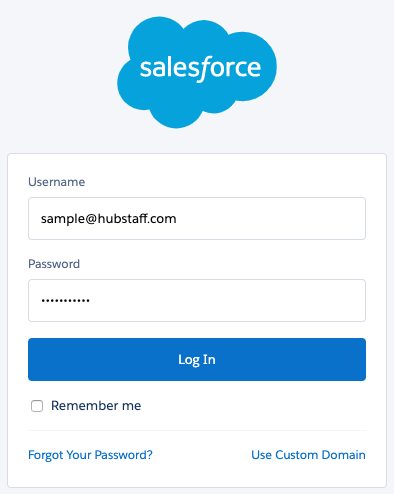Click the hubstaff.com portion of the username
The width and height of the screenshot is (394, 494).
tap(137, 219)
